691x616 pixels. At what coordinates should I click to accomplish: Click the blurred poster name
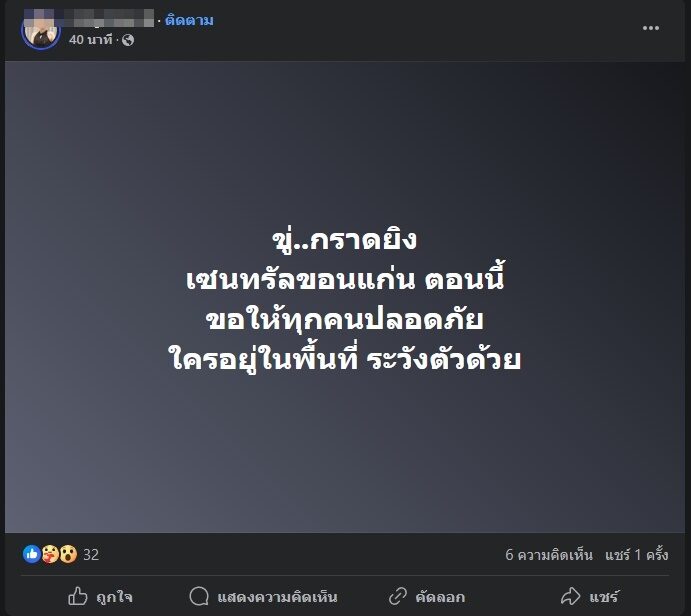pyautogui.click(x=89, y=18)
